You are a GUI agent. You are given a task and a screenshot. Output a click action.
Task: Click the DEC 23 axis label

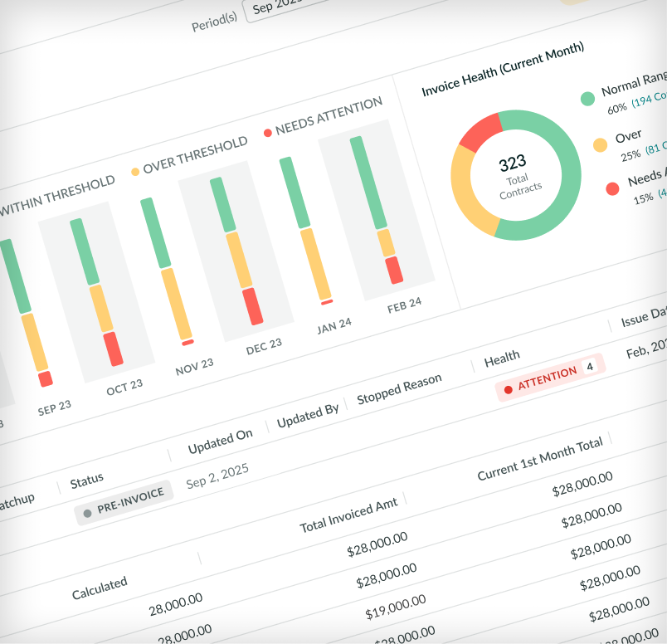[x=264, y=346]
